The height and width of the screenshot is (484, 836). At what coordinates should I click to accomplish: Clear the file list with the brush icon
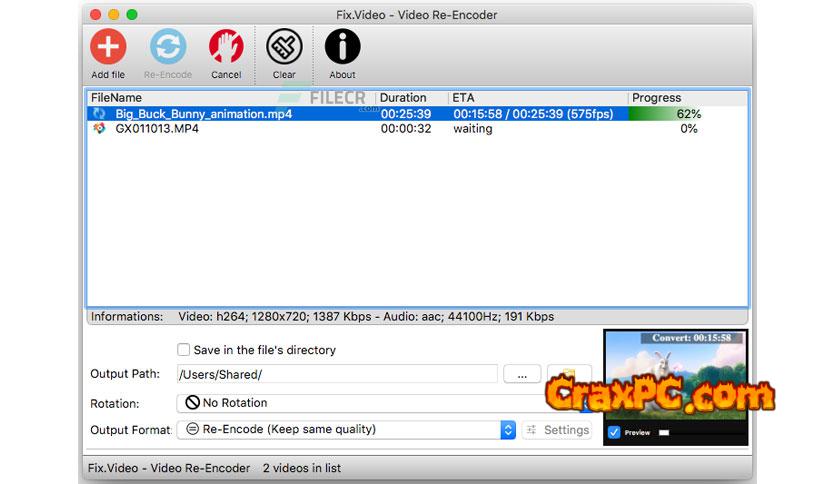click(284, 46)
